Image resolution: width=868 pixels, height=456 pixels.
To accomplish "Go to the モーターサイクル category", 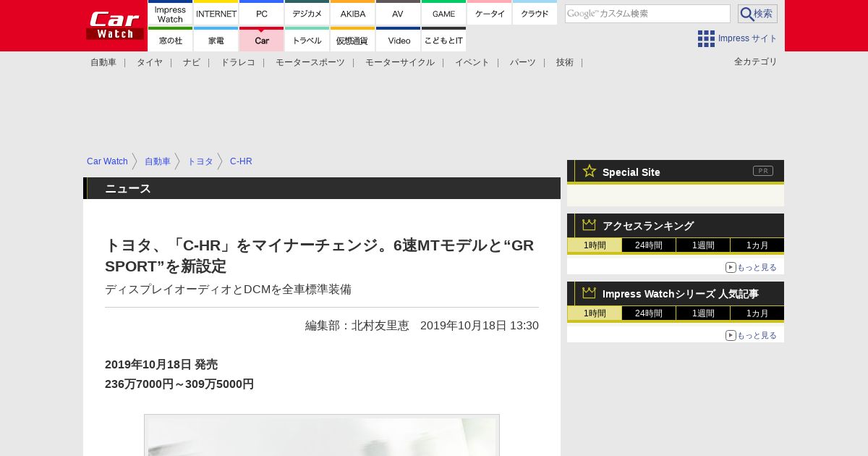I will pyautogui.click(x=400, y=62).
